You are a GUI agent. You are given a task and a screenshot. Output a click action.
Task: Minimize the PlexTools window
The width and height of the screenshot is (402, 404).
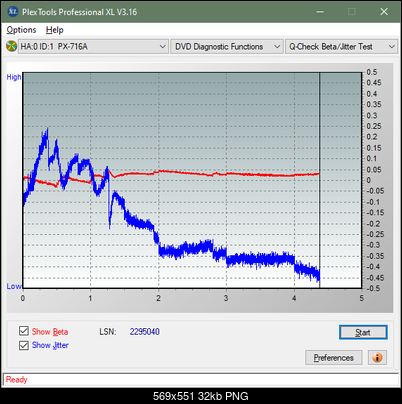click(x=320, y=12)
